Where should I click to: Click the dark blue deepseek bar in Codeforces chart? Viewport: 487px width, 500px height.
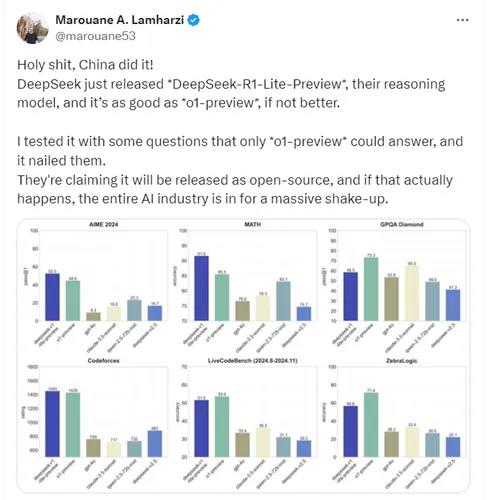(52, 424)
